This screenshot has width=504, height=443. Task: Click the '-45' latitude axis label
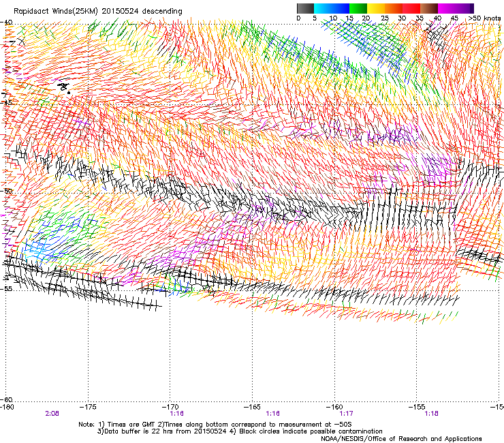point(6,103)
